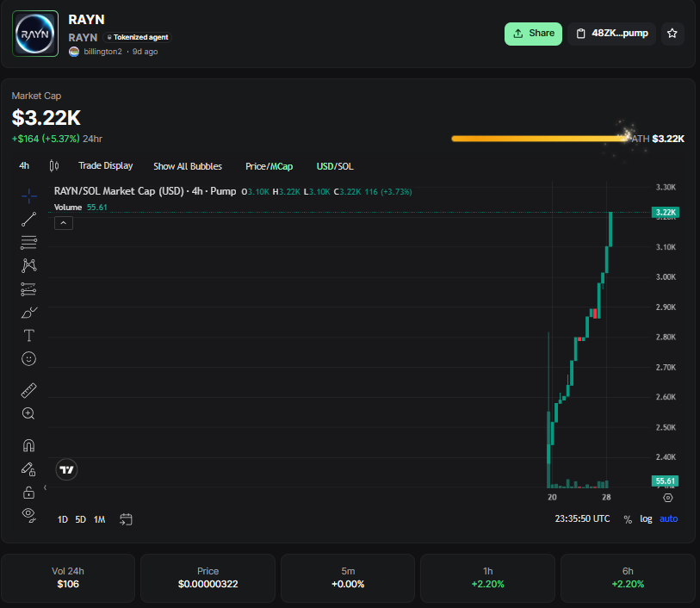Open the emoji icons tool

pos(29,359)
